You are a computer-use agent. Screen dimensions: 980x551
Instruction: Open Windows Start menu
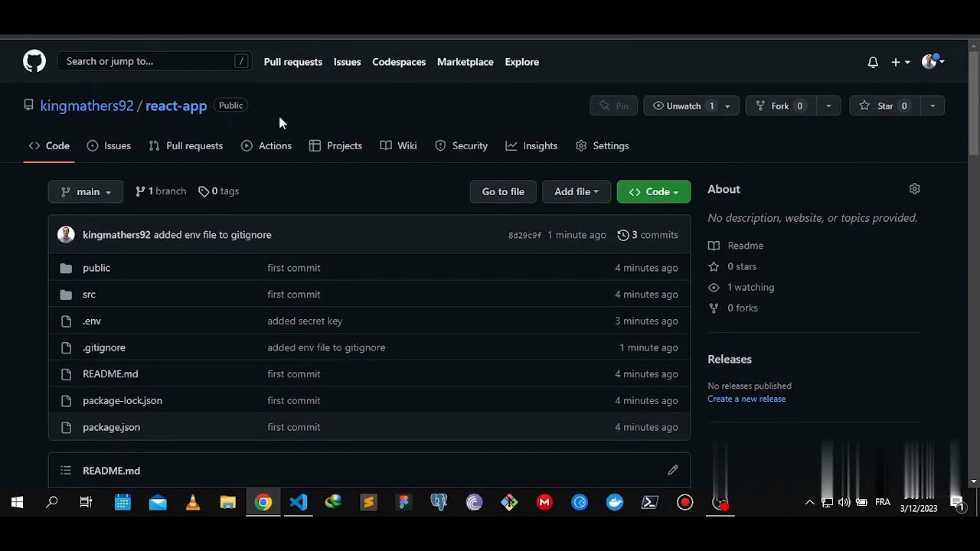[17, 503]
